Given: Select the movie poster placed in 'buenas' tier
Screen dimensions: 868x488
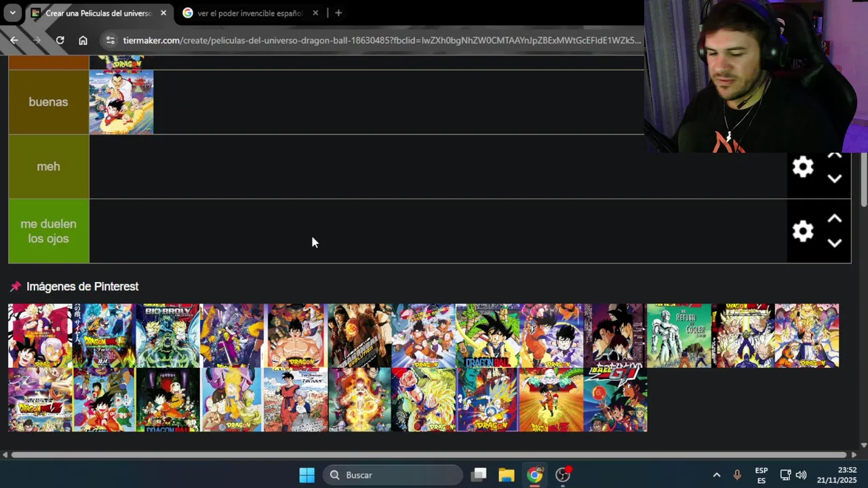Looking at the screenshot, I should tap(121, 102).
